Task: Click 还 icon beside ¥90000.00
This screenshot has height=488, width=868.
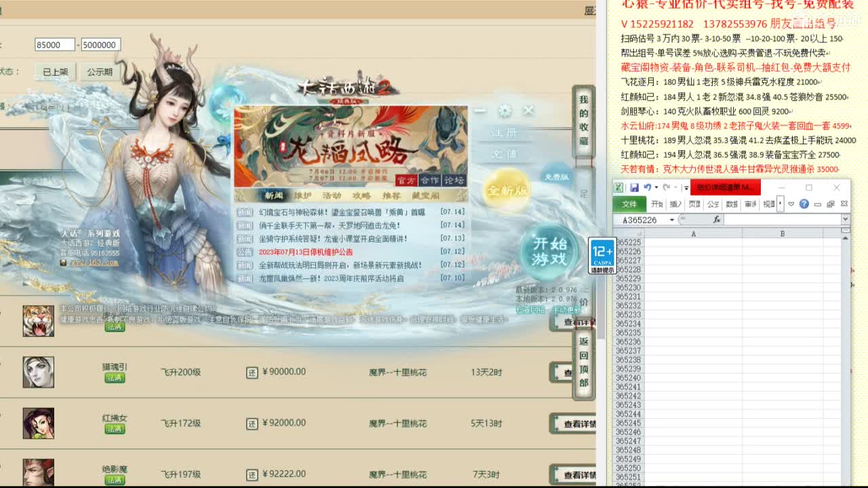Action: click(252, 372)
